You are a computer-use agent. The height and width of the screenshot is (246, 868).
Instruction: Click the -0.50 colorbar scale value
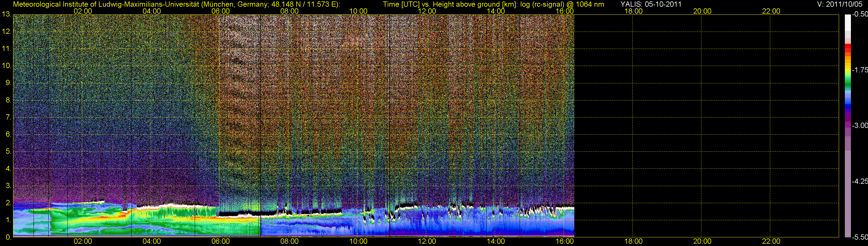point(860,14)
